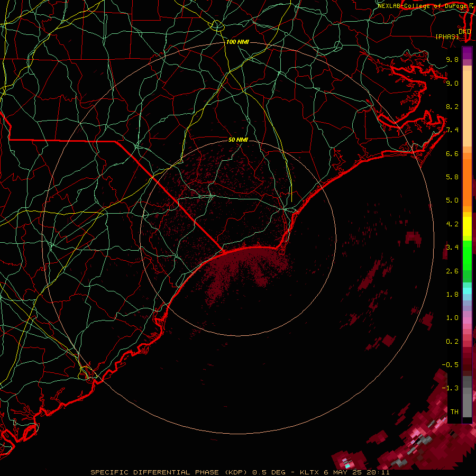Select the 1.0 legend value
This screenshot has width=476, height=476.
(452, 318)
